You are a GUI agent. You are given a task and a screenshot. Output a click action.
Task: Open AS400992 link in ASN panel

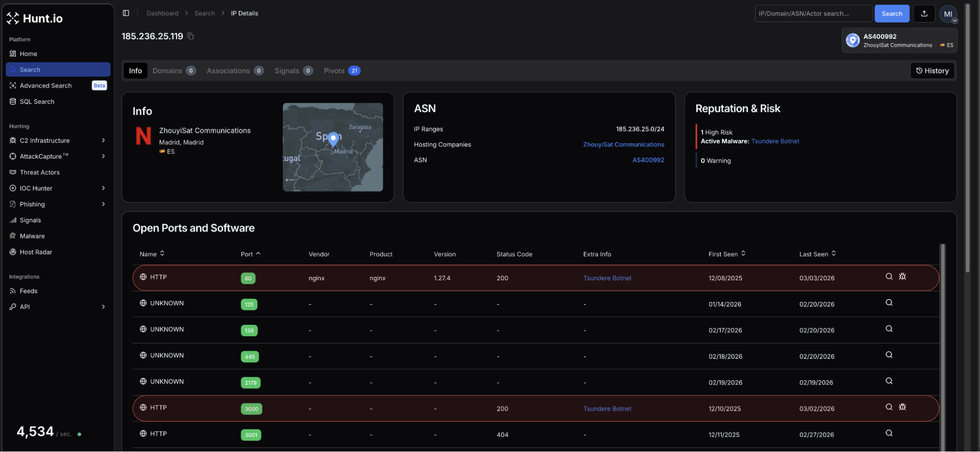648,160
